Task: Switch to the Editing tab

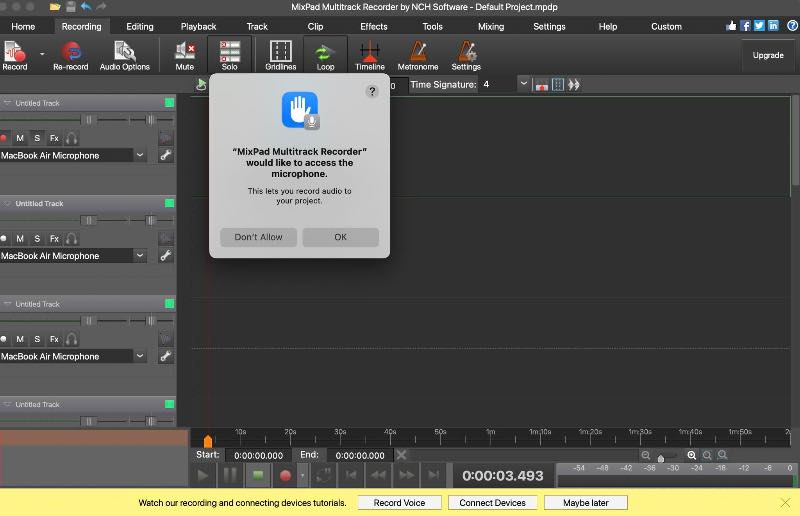Action: 140,26
